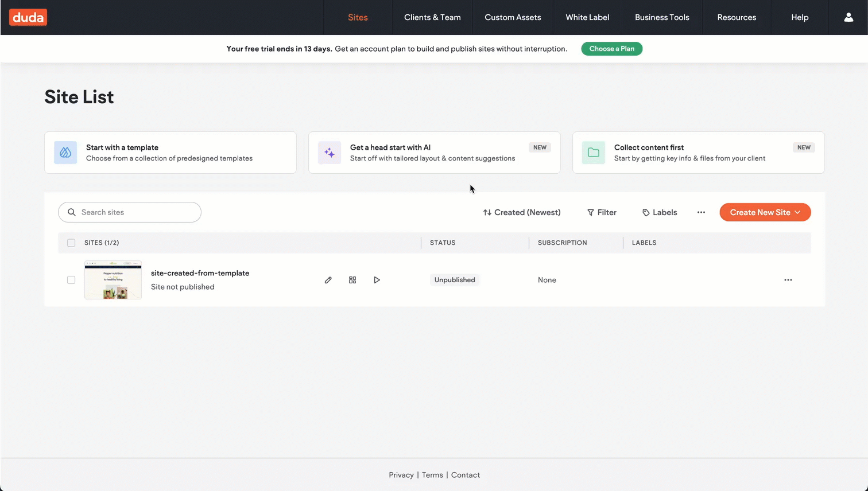Open the White Label menu
This screenshot has height=491, width=868.
click(x=587, y=17)
